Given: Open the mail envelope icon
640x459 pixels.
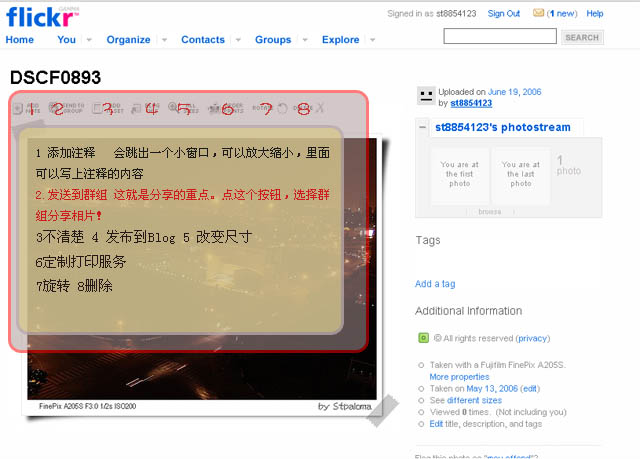Looking at the screenshot, I should pyautogui.click(x=538, y=13).
